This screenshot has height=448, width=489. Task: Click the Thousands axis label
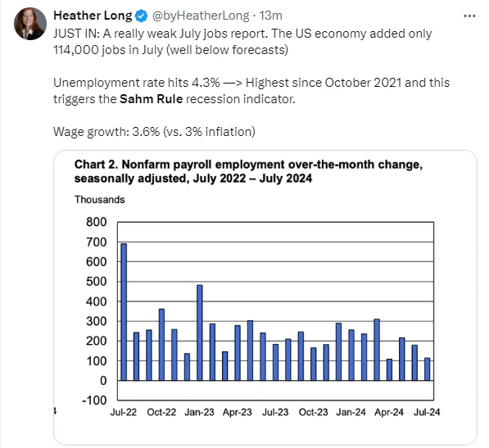point(99,200)
